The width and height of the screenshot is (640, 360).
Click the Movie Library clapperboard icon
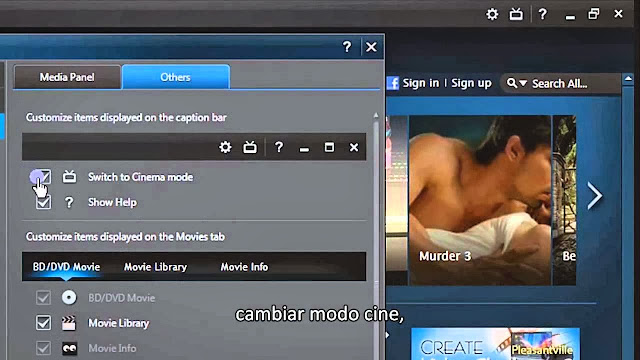point(69,323)
